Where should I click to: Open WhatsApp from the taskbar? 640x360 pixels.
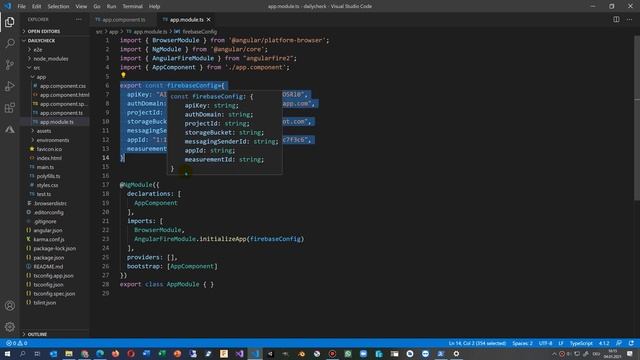tap(348, 353)
